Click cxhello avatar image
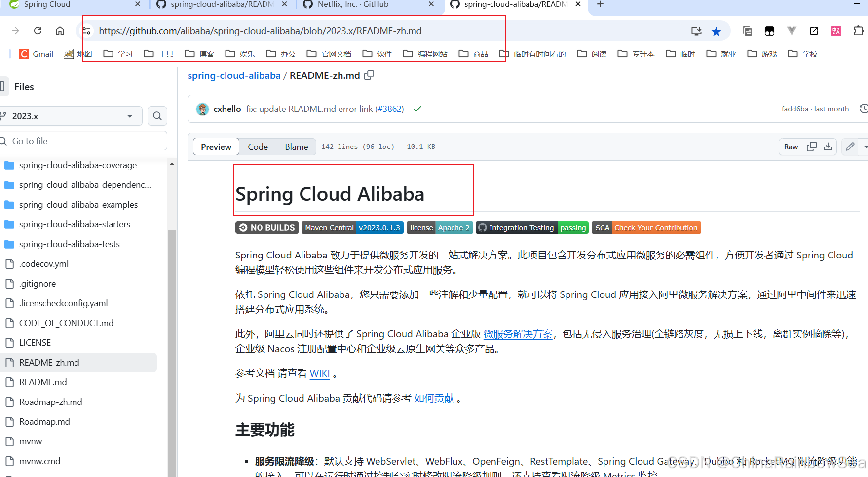Screen dimensions: 868x477 pyautogui.click(x=202, y=109)
